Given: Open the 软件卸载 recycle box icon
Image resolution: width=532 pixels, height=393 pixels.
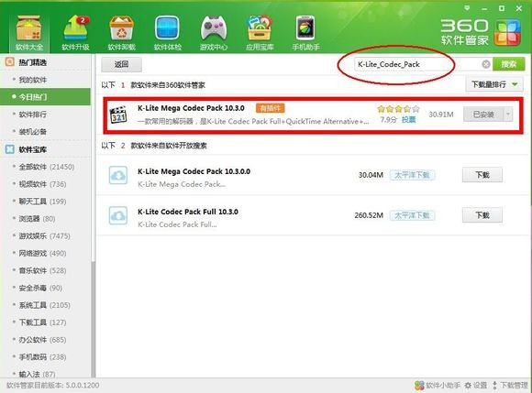Looking at the screenshot, I should click(x=121, y=33).
